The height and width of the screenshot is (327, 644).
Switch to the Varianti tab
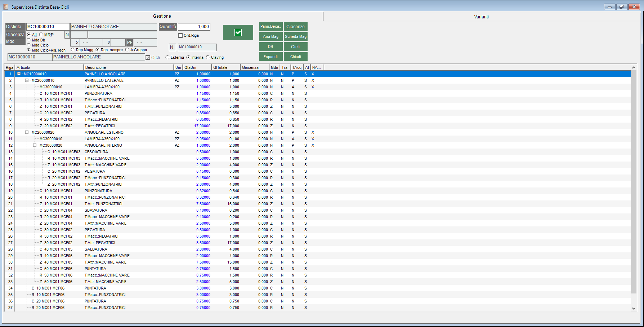pyautogui.click(x=481, y=17)
